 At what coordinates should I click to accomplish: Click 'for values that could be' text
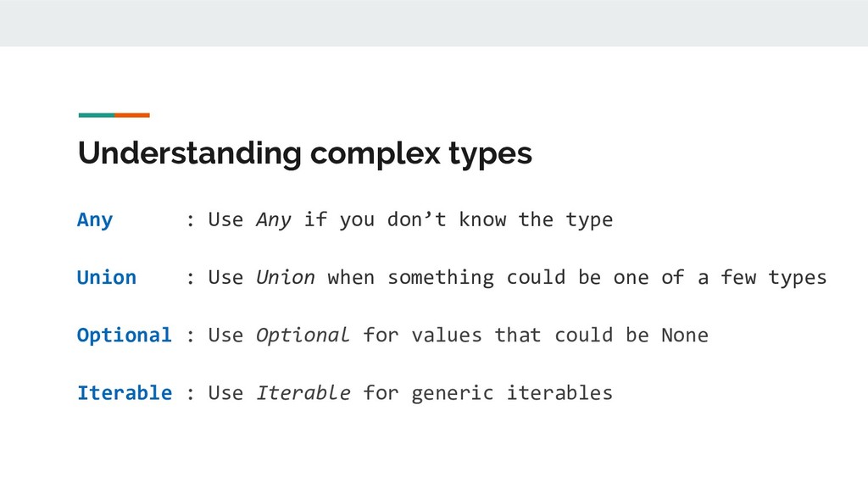point(506,335)
